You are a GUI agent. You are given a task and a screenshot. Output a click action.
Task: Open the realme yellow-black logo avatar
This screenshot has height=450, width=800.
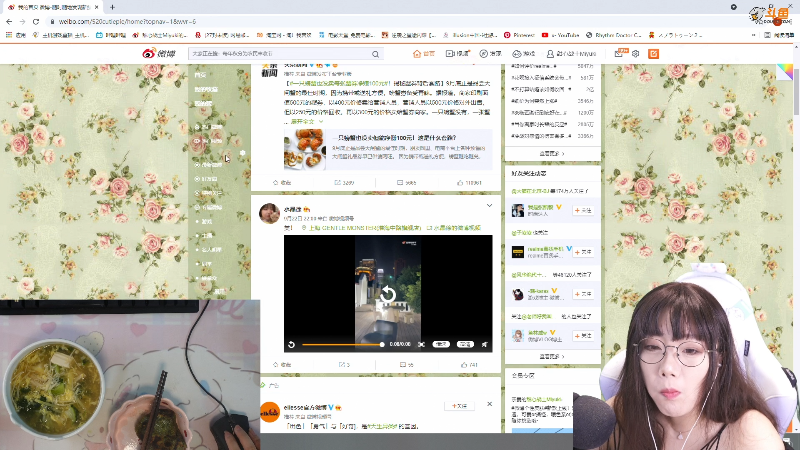(518, 252)
